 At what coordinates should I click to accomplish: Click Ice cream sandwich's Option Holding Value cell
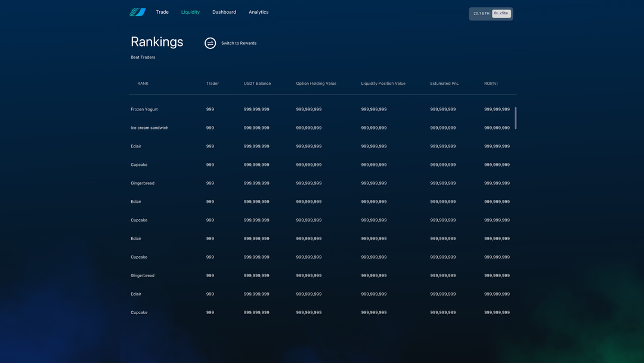pos(309,128)
